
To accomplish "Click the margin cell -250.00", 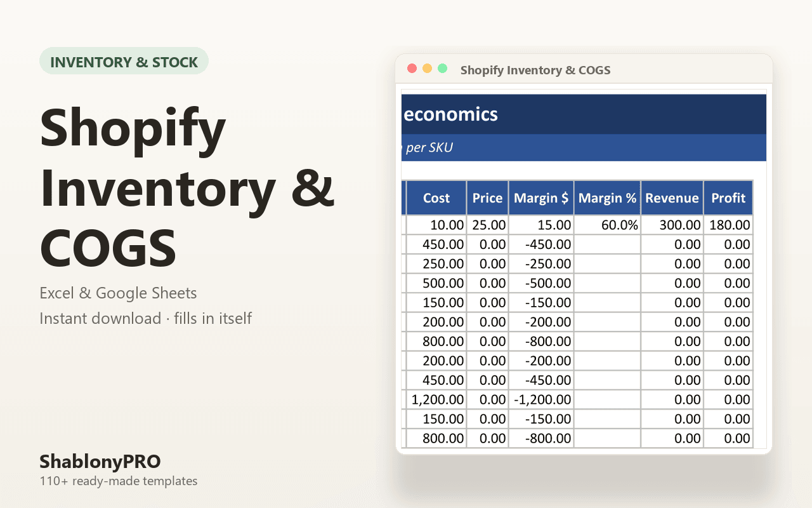I will (541, 264).
